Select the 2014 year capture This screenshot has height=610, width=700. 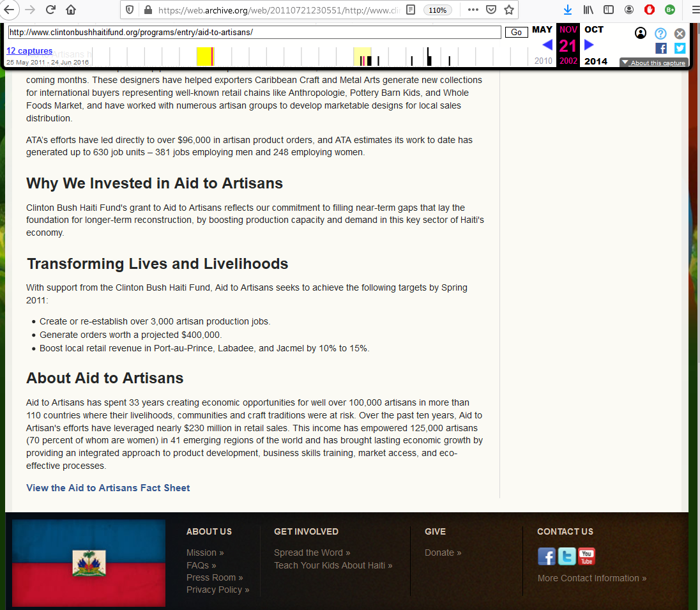point(595,61)
